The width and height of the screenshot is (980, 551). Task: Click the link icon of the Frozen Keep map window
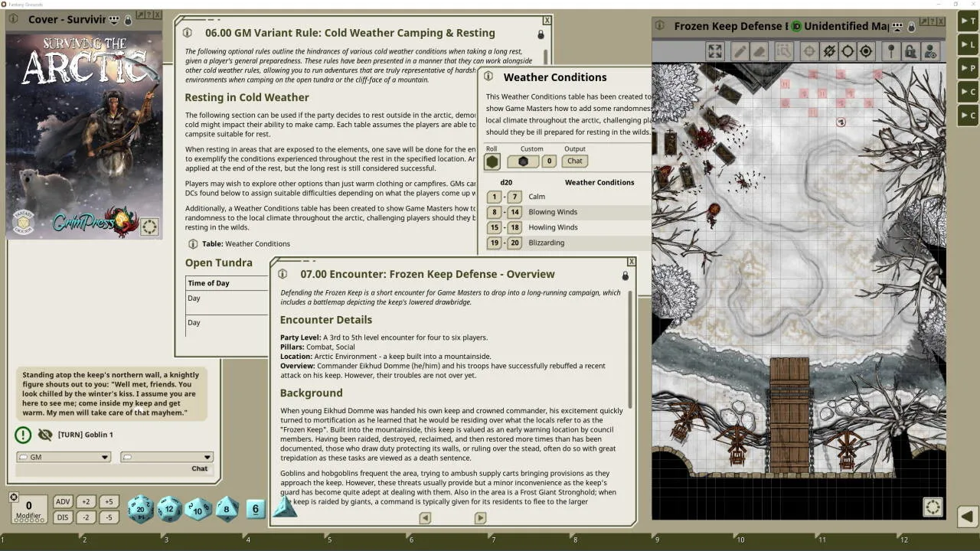(661, 26)
